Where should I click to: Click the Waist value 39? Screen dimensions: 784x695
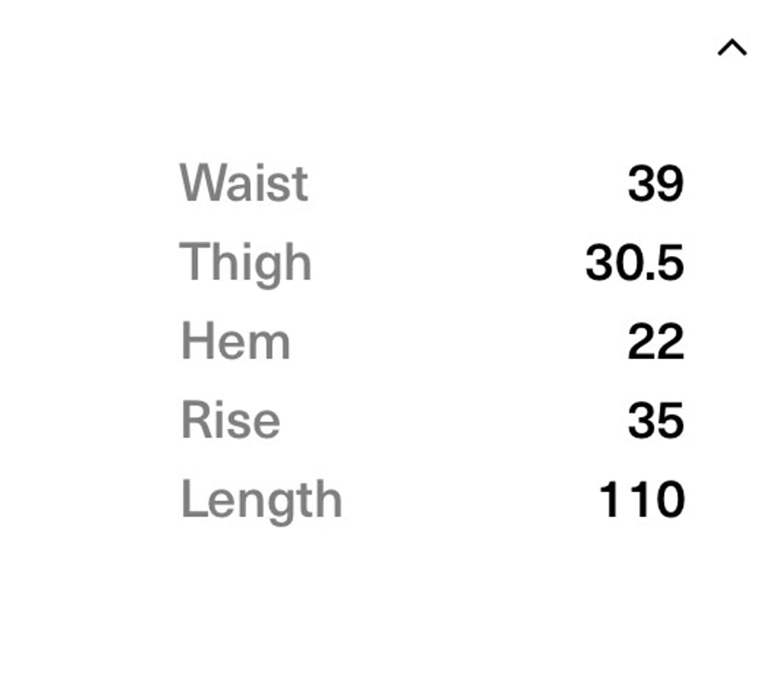coord(655,184)
